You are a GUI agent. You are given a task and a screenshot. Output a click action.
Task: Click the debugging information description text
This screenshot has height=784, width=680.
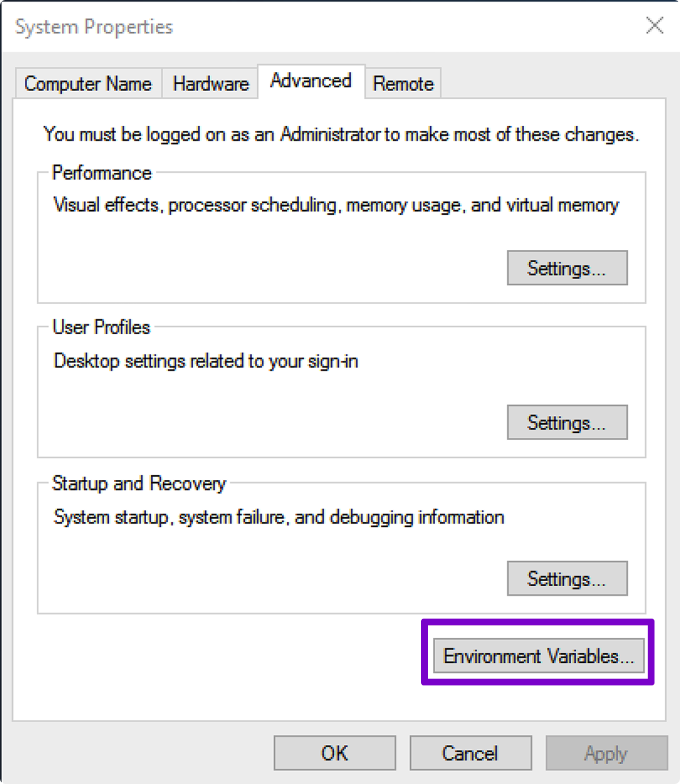[x=278, y=517]
